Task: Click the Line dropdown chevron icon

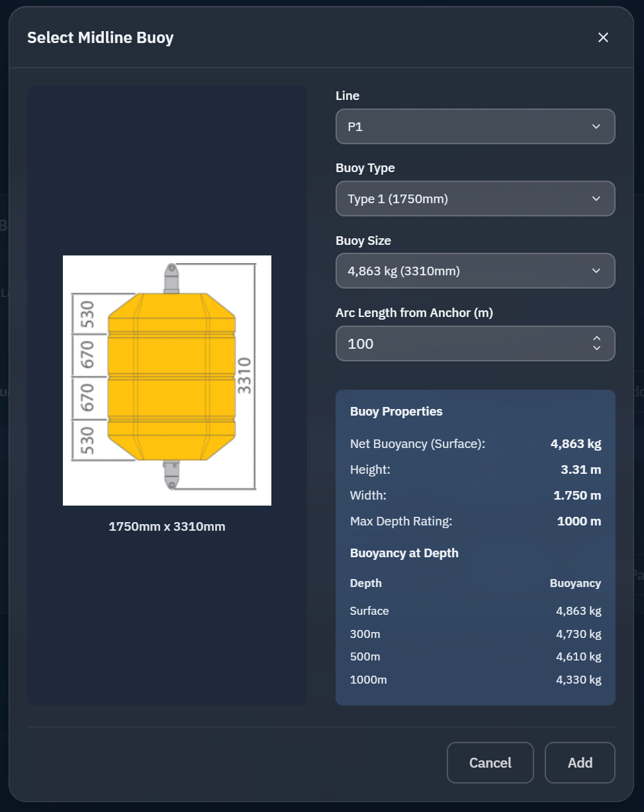Action: pyautogui.click(x=595, y=126)
